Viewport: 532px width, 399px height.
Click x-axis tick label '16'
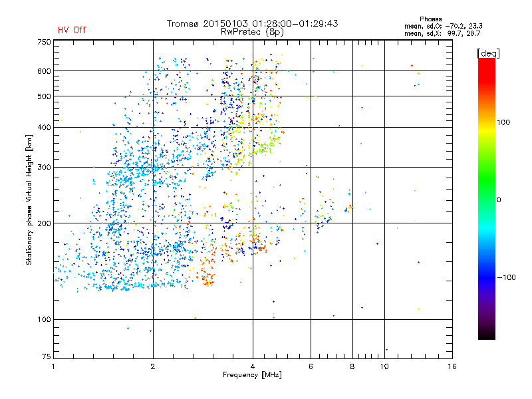tap(452, 366)
